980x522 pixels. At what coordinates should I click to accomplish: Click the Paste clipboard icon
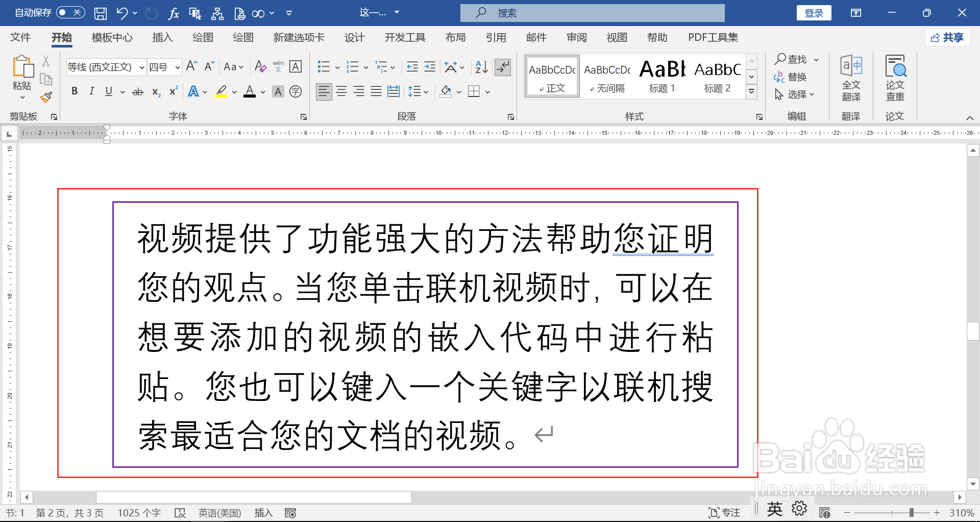(22, 67)
